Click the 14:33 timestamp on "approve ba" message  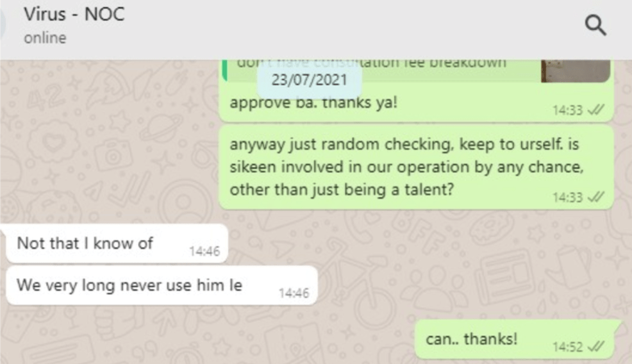pos(567,110)
